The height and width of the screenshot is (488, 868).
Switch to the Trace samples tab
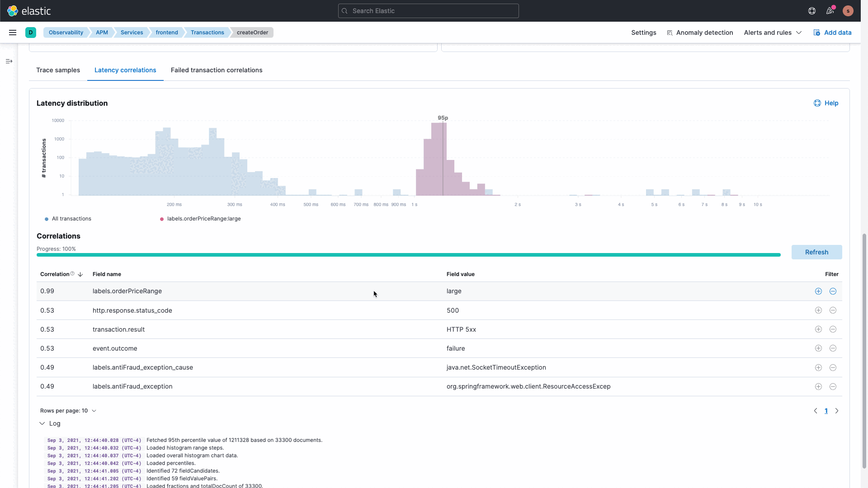pyautogui.click(x=58, y=70)
